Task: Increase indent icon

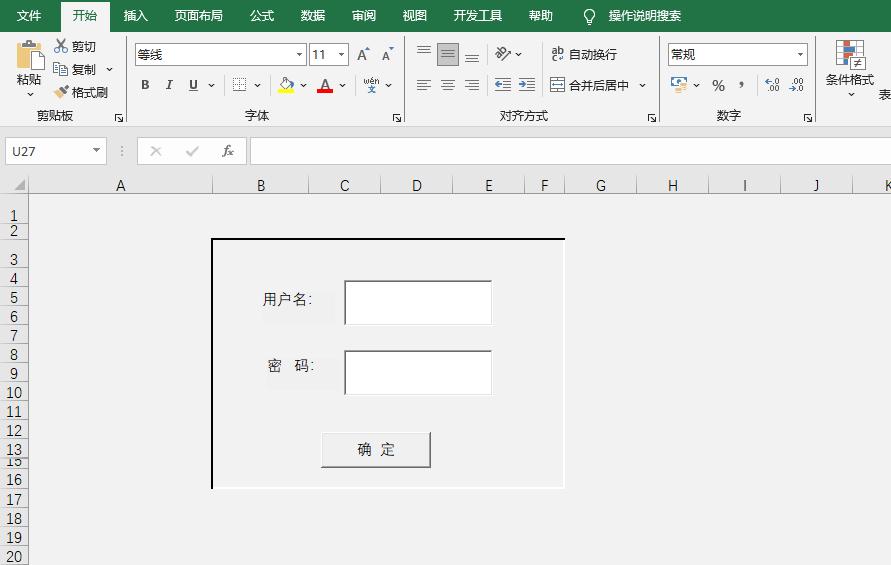Action: (527, 85)
